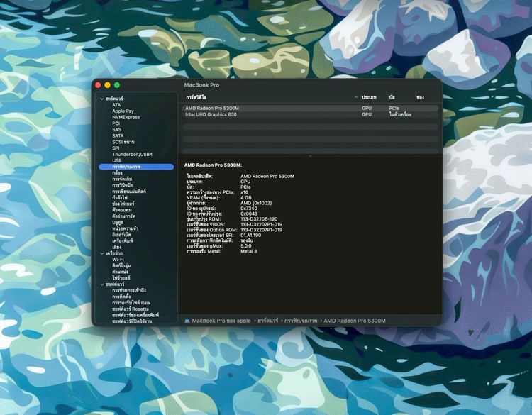Image resolution: width=532 pixels, height=415 pixels.
Task: Select AMD Radeon Pro 5300M row
Action: [310, 109]
